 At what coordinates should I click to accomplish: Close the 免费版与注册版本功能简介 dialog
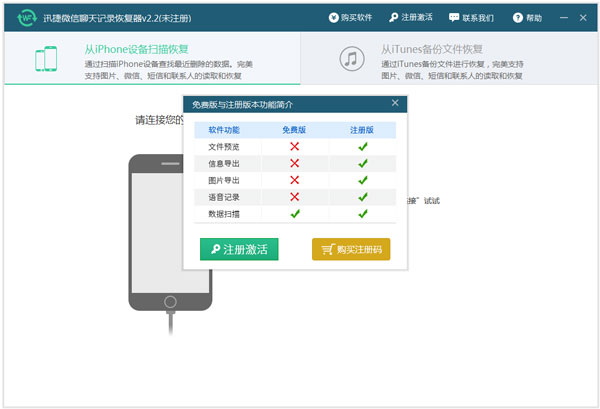(395, 103)
